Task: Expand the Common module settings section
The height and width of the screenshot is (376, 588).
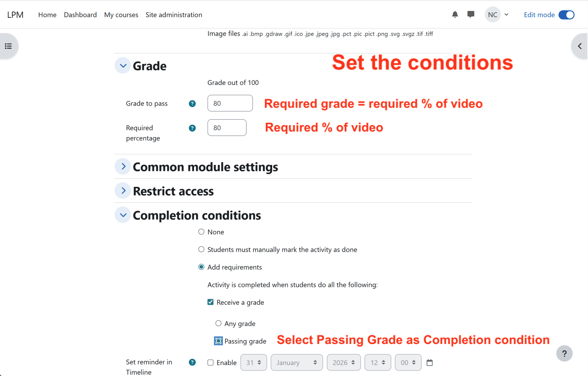Action: point(122,166)
